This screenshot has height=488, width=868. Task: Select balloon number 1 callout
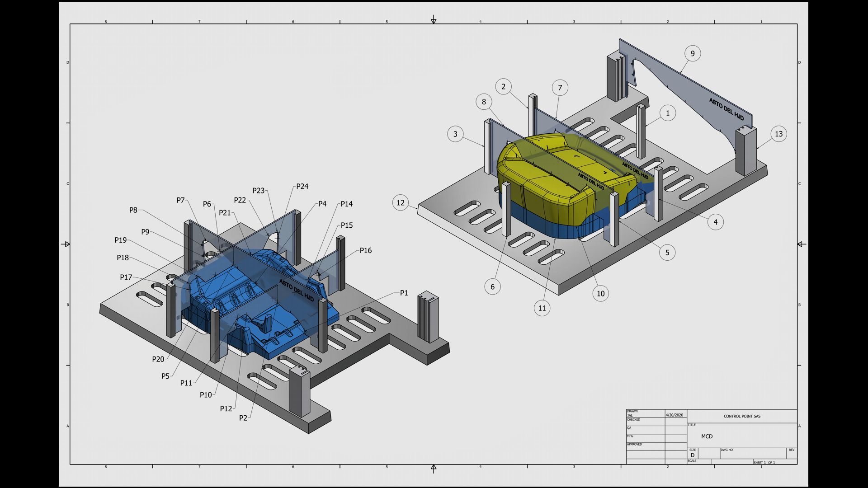click(668, 113)
